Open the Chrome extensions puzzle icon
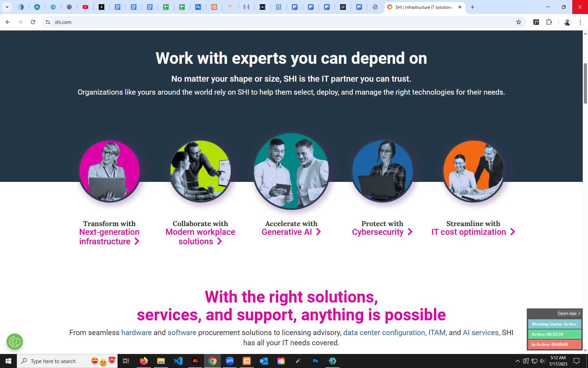 [x=549, y=22]
